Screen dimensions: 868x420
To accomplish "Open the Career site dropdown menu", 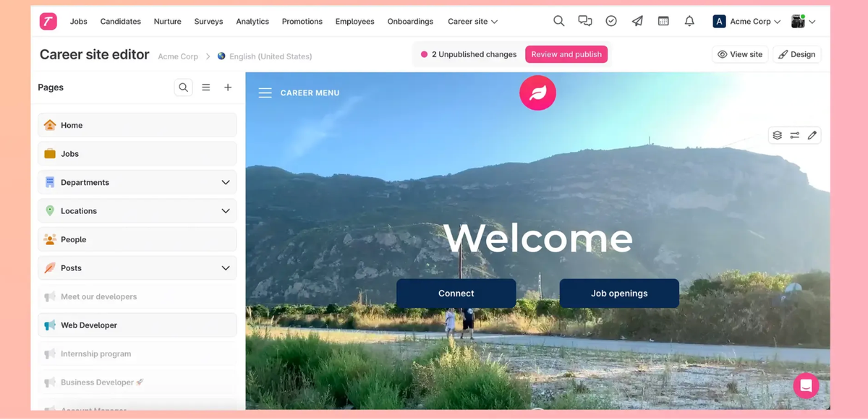I will 472,22.
